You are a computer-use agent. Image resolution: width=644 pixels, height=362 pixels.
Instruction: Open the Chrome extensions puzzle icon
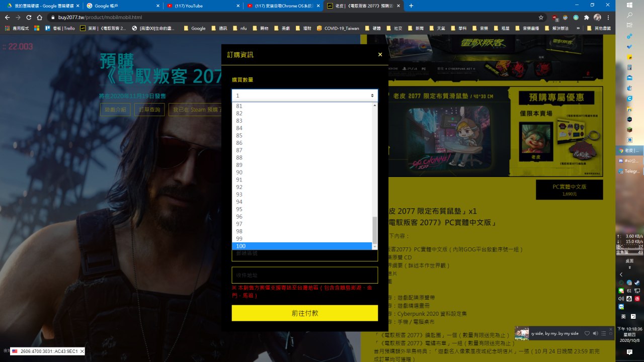tap(586, 17)
